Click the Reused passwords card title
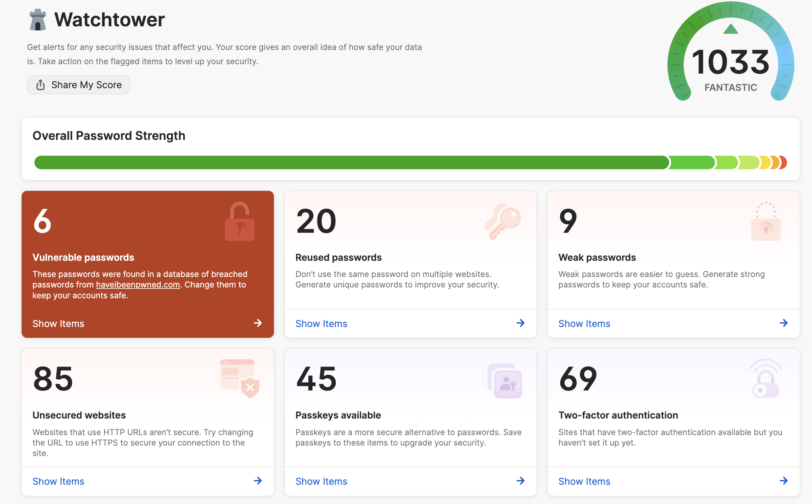 tap(338, 257)
